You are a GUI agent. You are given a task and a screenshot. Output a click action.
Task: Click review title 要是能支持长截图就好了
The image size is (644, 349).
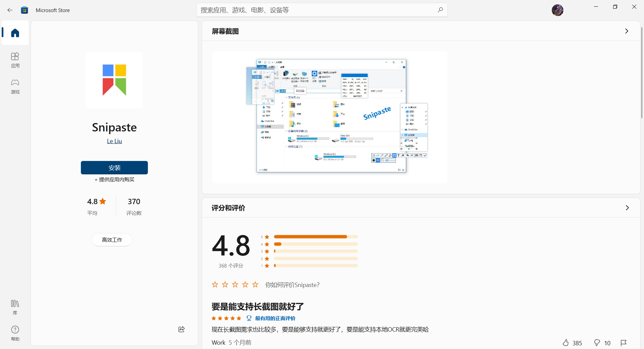(258, 306)
